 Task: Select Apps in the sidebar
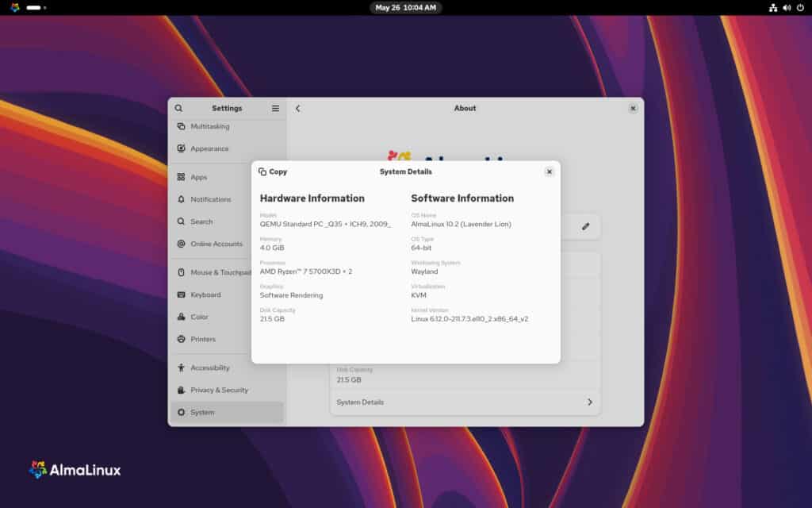click(x=227, y=177)
